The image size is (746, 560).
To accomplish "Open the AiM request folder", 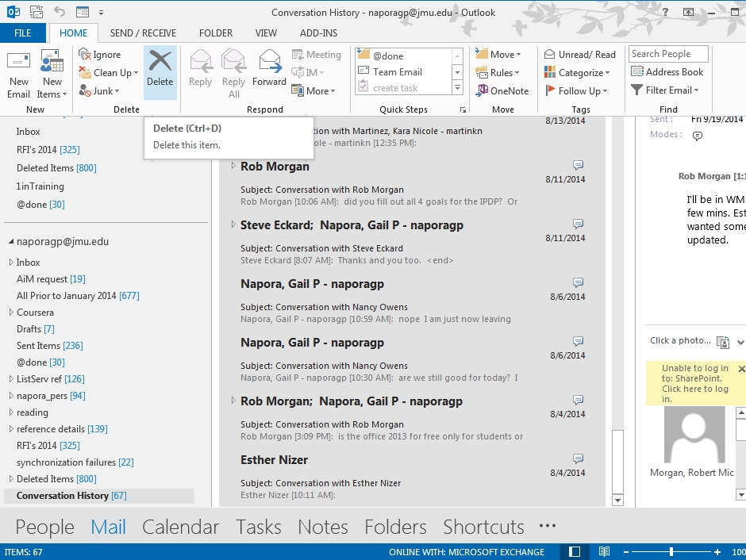I will [51, 279].
